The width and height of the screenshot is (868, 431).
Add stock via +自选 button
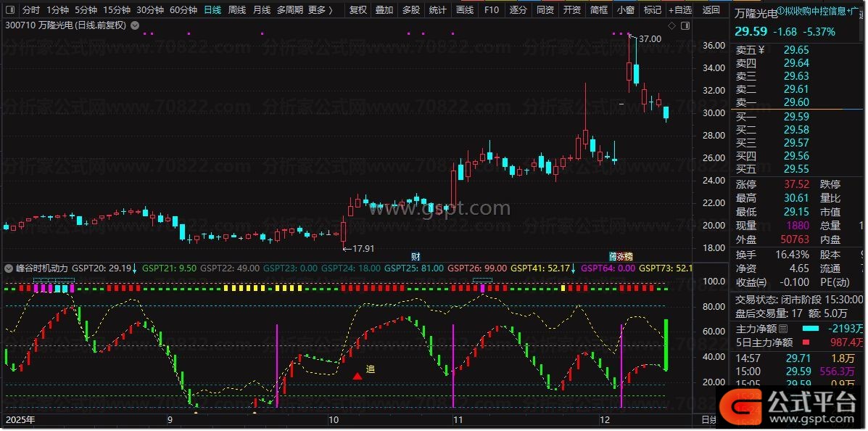679,10
